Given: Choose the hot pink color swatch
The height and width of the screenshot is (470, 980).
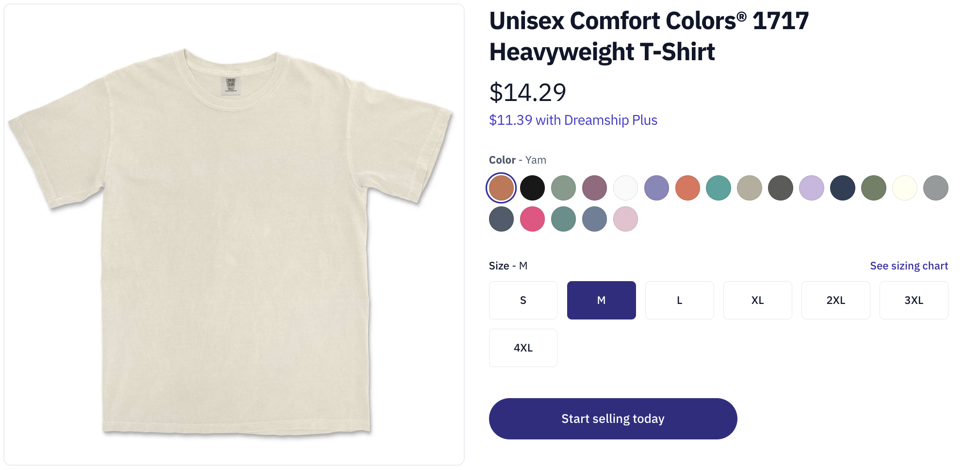Looking at the screenshot, I should pos(532,219).
